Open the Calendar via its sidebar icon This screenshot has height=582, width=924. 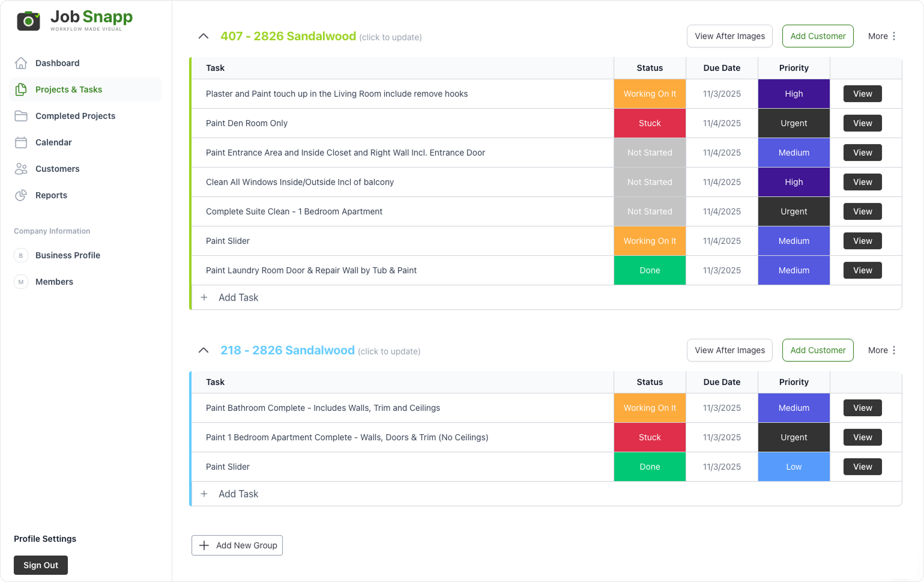[x=21, y=142]
